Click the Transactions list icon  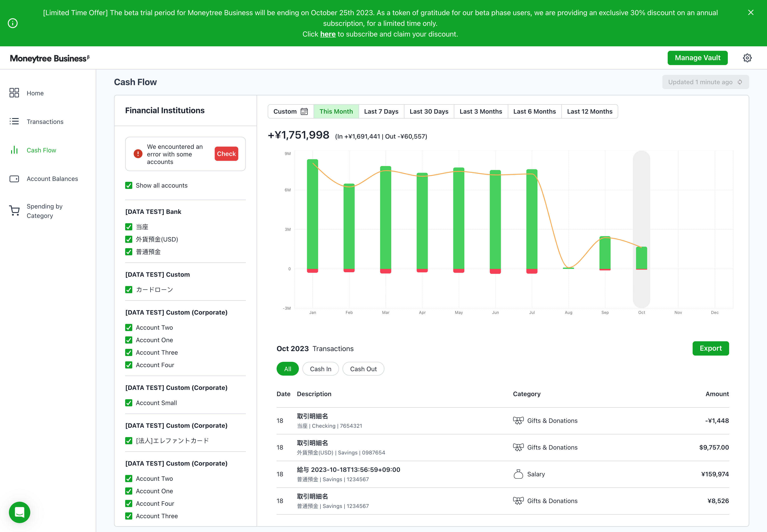click(14, 121)
